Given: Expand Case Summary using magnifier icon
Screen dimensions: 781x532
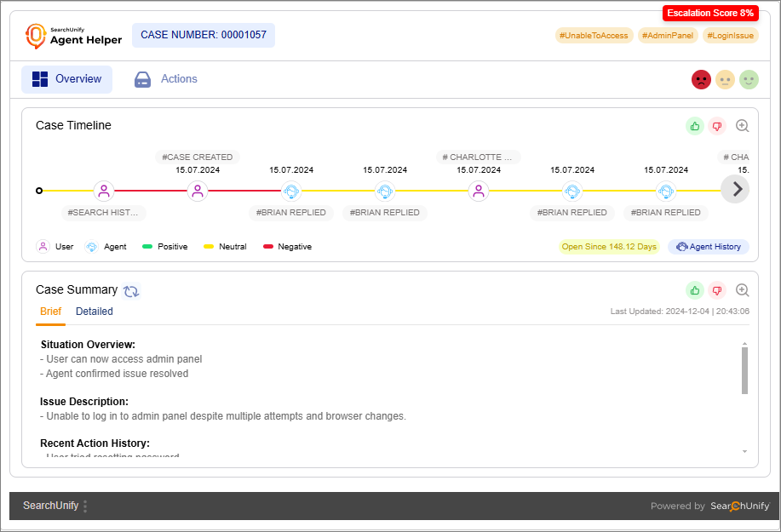Looking at the screenshot, I should [742, 290].
